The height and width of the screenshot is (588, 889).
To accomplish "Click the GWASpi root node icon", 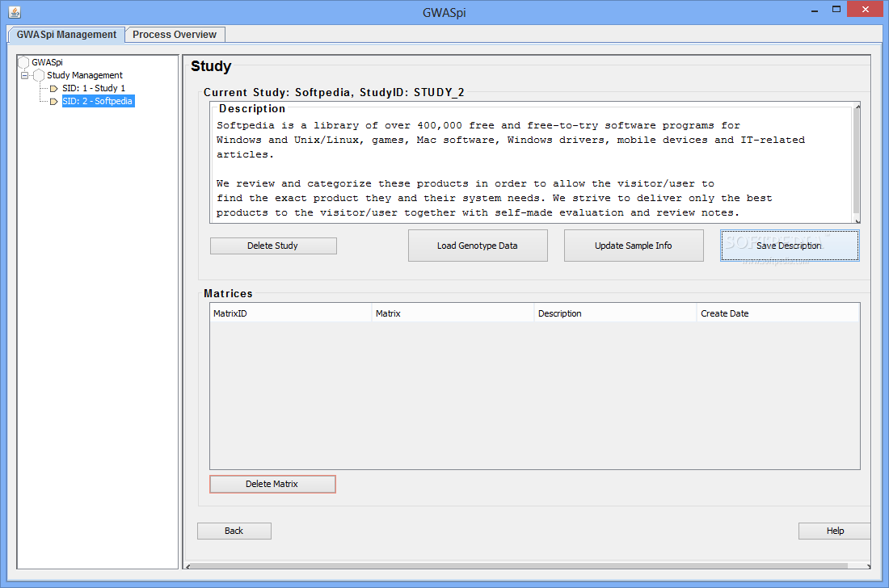I will coord(23,62).
